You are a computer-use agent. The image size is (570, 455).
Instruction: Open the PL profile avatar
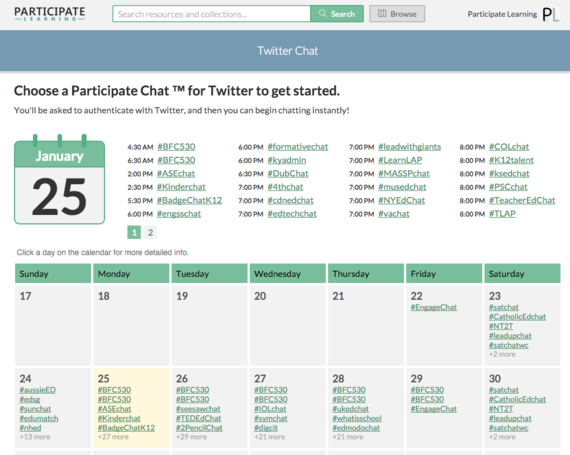coord(550,15)
